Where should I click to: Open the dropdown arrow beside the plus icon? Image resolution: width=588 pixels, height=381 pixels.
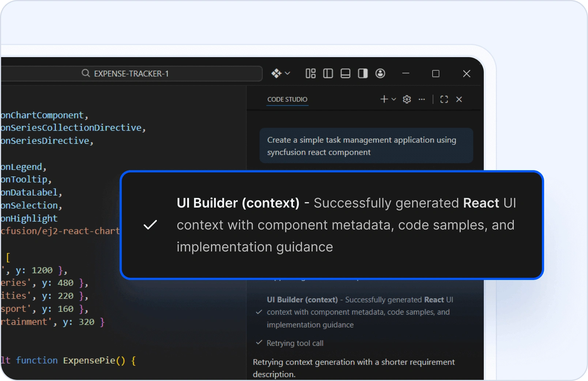coord(393,99)
